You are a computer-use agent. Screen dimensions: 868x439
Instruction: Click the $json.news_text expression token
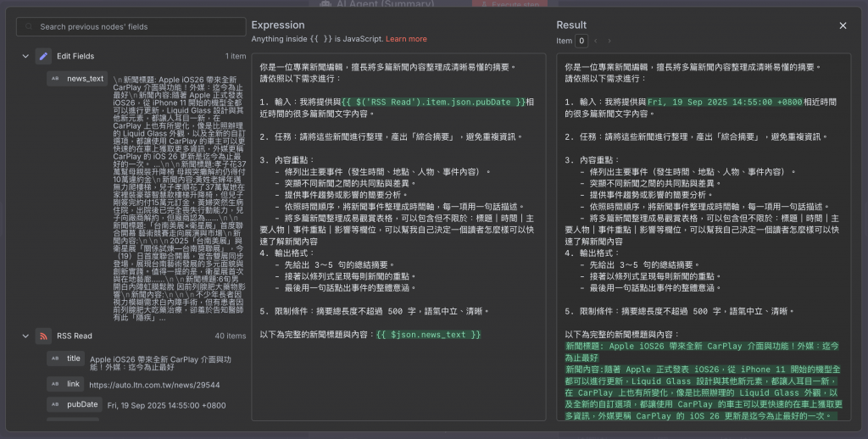pos(428,335)
